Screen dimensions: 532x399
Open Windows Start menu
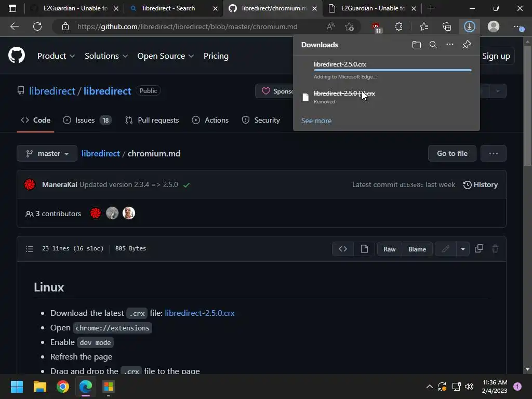click(17, 387)
